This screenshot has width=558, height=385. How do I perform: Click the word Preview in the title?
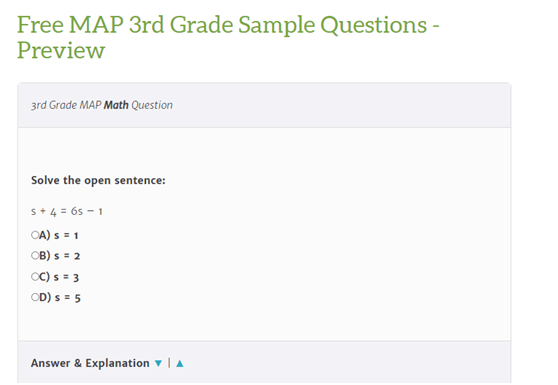(x=61, y=50)
